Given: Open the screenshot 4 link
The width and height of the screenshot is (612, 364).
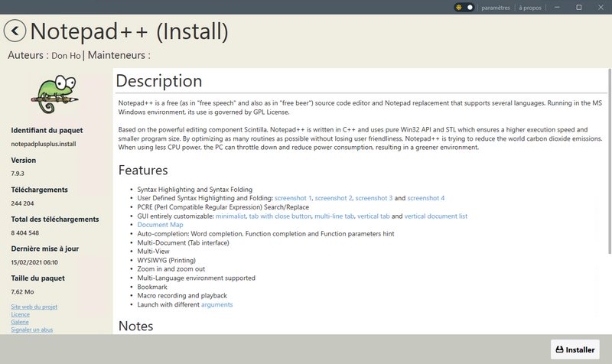Looking at the screenshot, I should (426, 198).
